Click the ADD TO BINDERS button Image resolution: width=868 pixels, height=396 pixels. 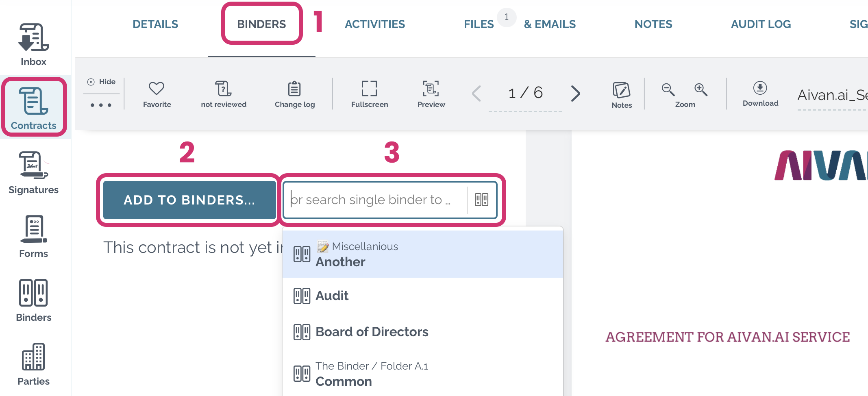(x=189, y=200)
